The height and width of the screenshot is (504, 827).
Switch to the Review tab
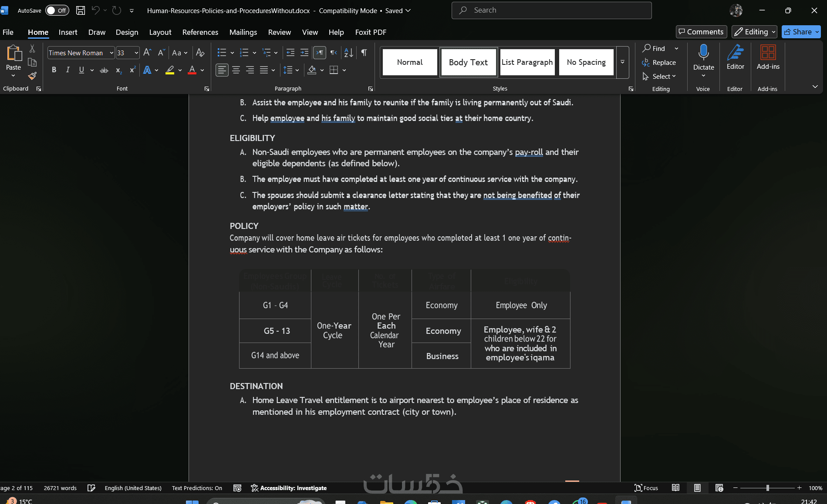pyautogui.click(x=280, y=32)
